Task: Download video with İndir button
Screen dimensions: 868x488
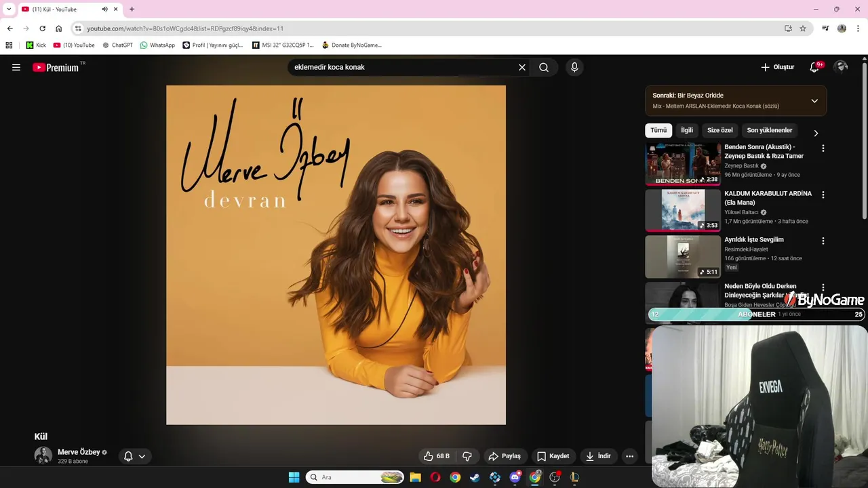Action: click(x=598, y=456)
